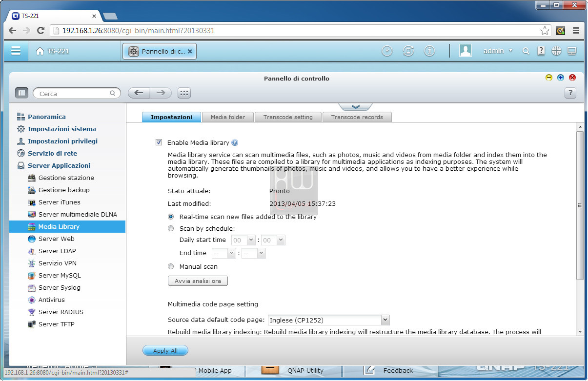Select Gestione backup in sidebar
The image size is (588, 381).
[64, 190]
